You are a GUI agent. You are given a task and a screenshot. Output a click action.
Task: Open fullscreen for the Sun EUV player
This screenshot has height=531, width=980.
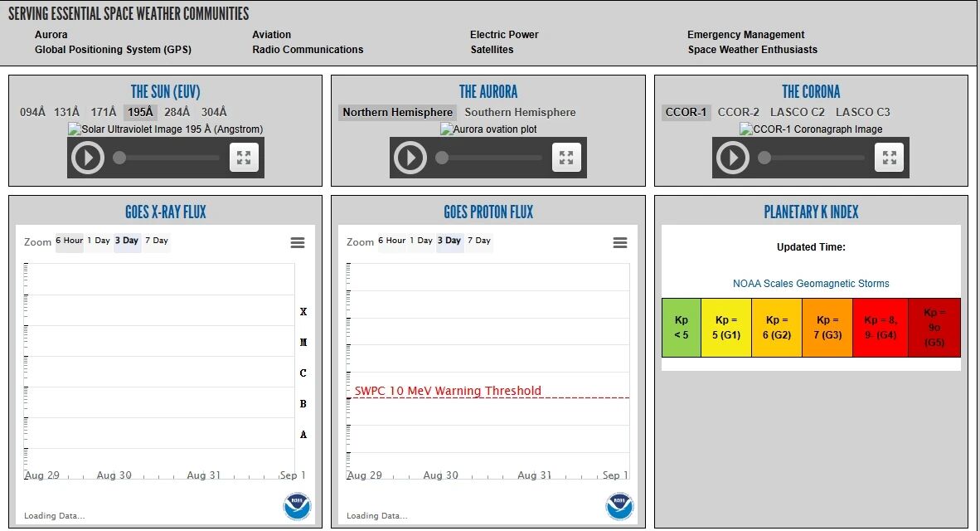[x=244, y=158]
